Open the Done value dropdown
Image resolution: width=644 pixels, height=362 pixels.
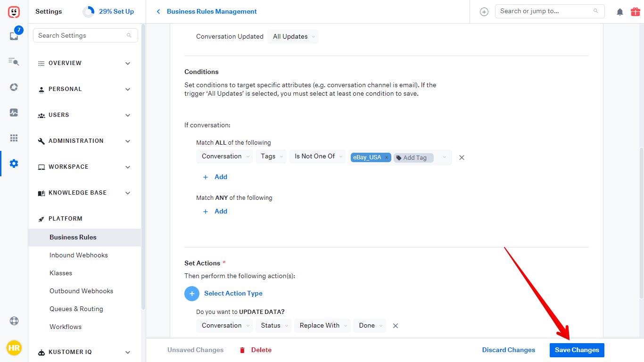click(x=370, y=326)
